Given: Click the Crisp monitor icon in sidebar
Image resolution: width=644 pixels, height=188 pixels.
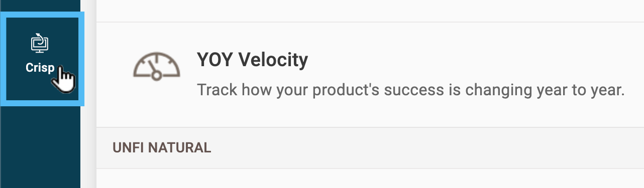Looking at the screenshot, I should tap(40, 43).
